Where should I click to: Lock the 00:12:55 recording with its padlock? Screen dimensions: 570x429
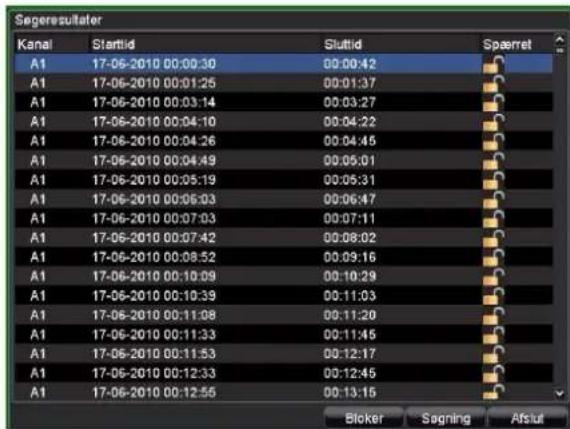coord(494,392)
